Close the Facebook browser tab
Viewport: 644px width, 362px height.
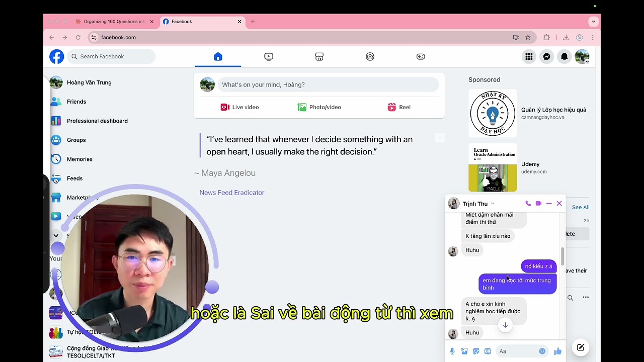pos(239,22)
